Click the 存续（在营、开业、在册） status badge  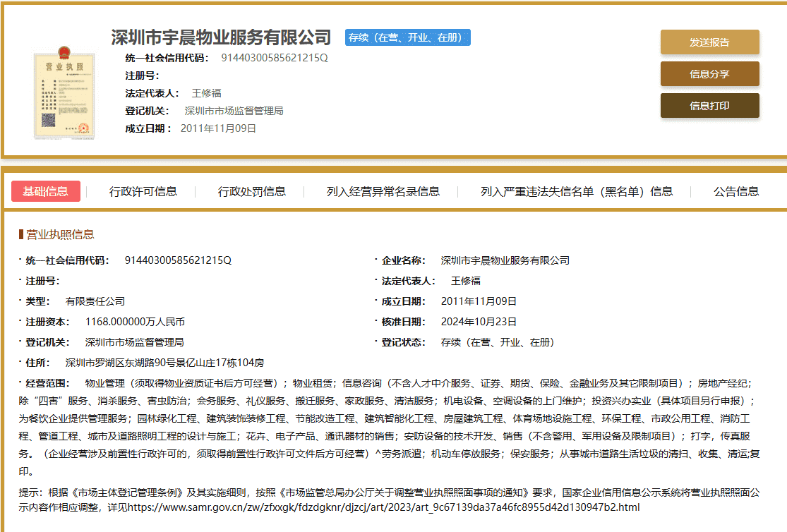tap(408, 38)
